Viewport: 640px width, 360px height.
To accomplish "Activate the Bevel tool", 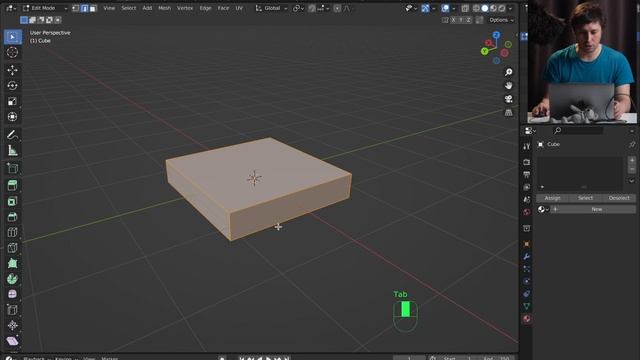I will click(x=13, y=217).
